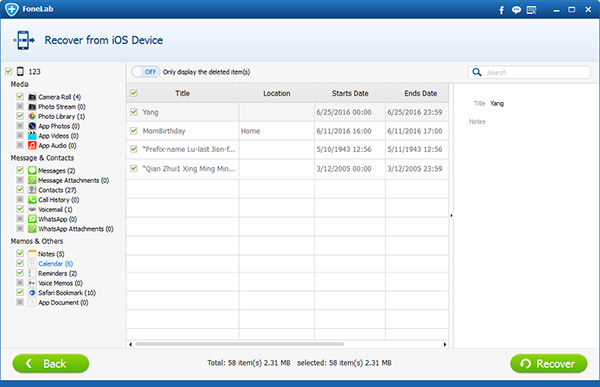Open the feedback chat bubble icon
Image resolution: width=600 pixels, height=387 pixels.
pos(516,10)
